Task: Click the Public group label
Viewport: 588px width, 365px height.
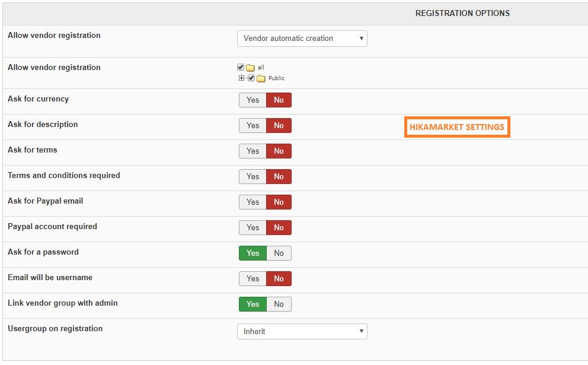Action: (276, 78)
